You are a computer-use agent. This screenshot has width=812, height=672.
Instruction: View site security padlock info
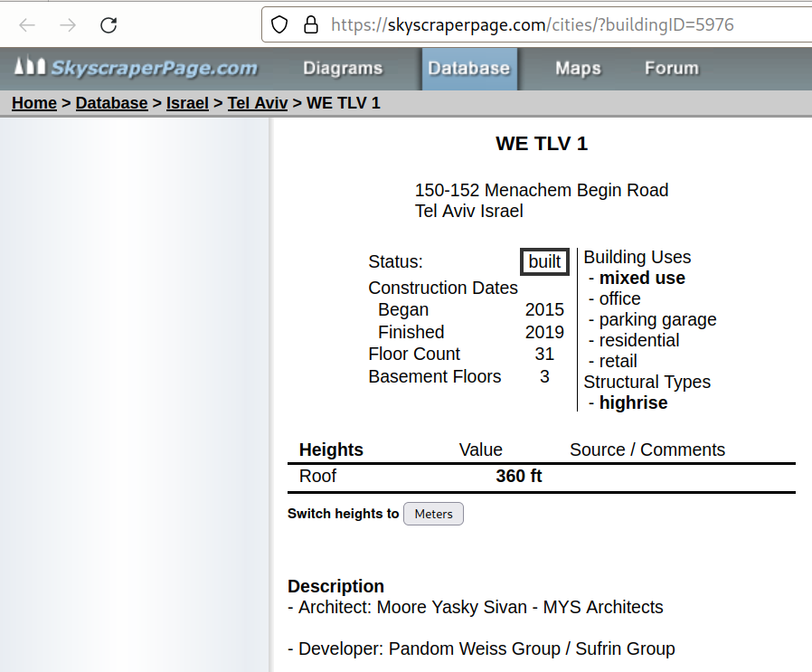pos(311,24)
